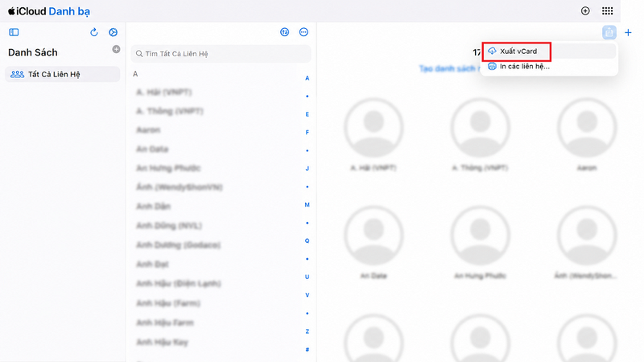Add new contact with blue plus icon
Image resolution: width=644 pixels, height=362 pixels.
coord(628,32)
